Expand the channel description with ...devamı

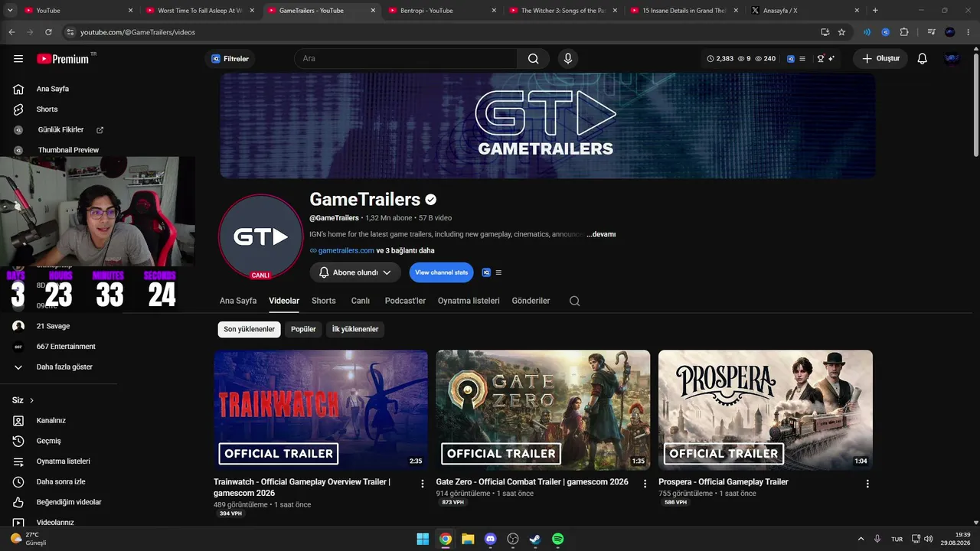[601, 234]
